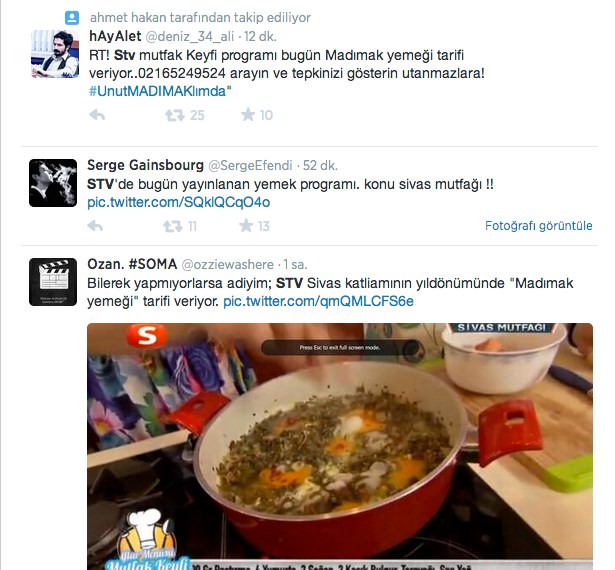The height and width of the screenshot is (570, 615).
Task: Visit @ozziewashere handle
Action: point(227,264)
